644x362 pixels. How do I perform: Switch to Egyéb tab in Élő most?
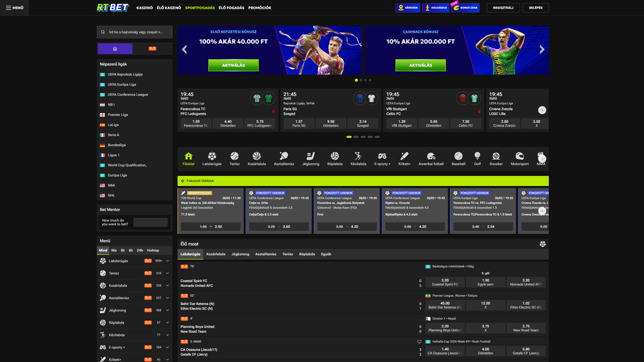point(326,254)
